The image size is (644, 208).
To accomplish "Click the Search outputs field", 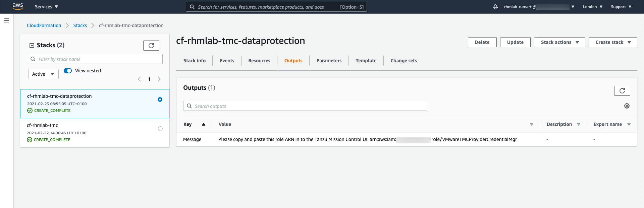I will (x=305, y=106).
